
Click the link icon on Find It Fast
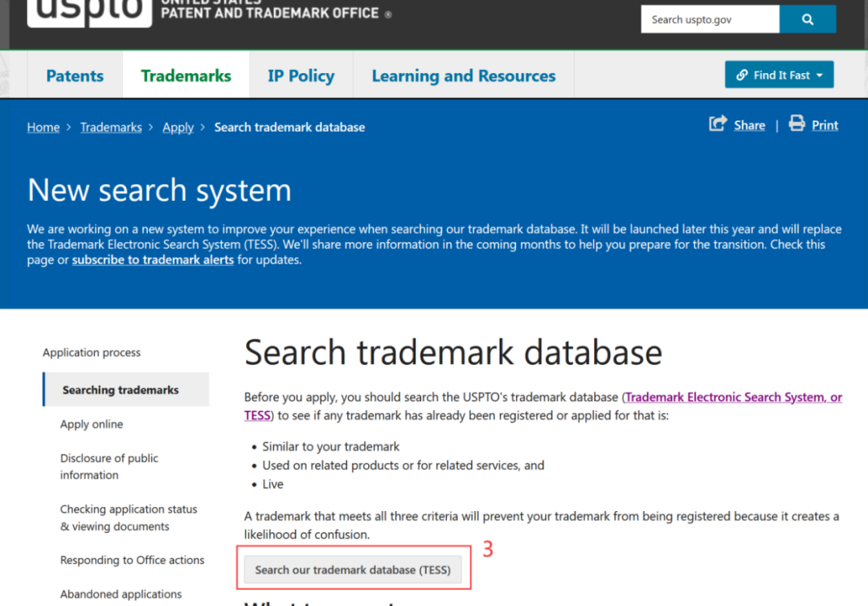(x=742, y=76)
